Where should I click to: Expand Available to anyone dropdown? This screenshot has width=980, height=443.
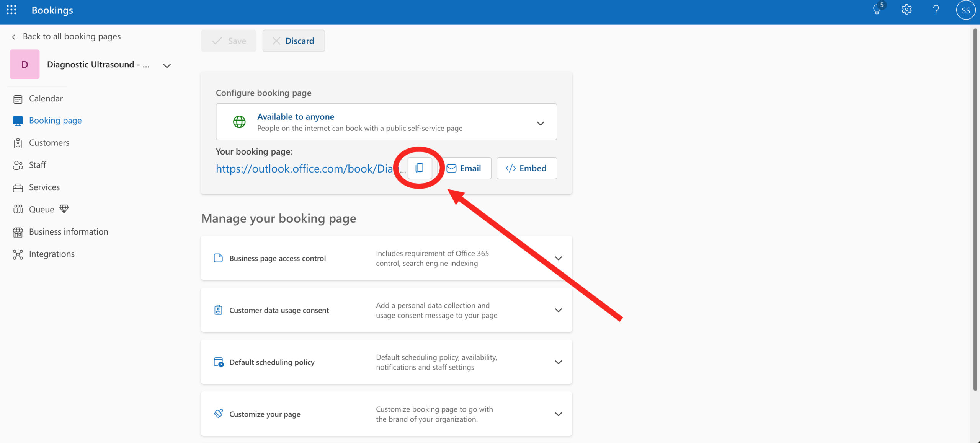coord(540,123)
